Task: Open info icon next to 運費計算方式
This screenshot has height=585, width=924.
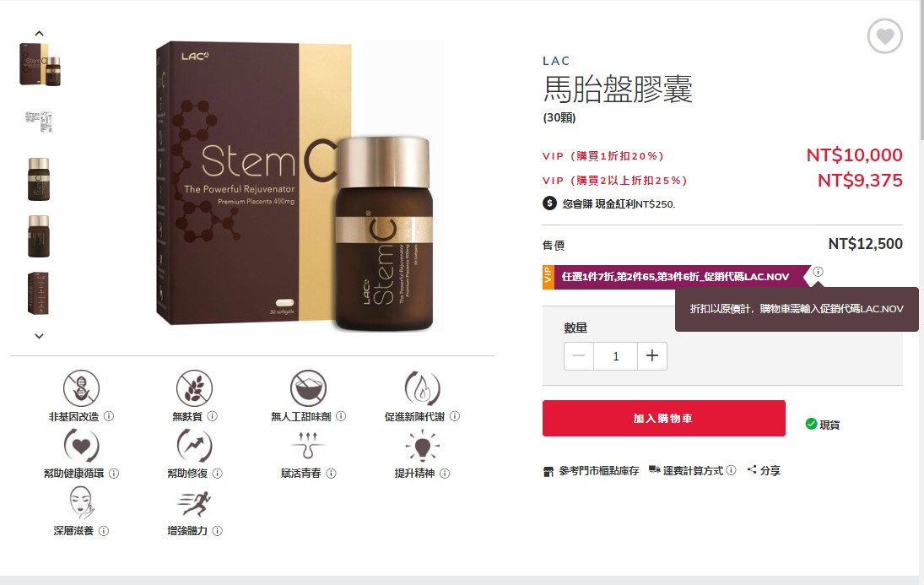Action: 732,470
